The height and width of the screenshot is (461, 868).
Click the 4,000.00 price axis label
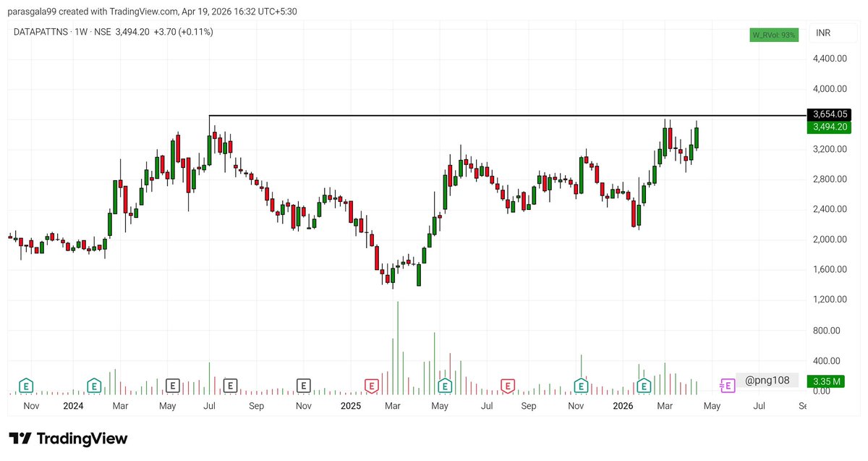coord(830,89)
